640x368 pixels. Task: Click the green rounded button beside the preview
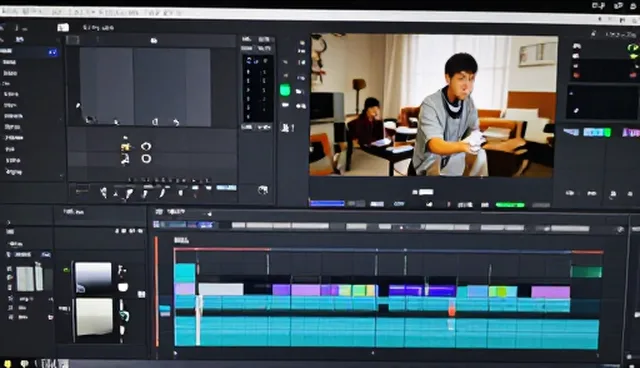[285, 90]
